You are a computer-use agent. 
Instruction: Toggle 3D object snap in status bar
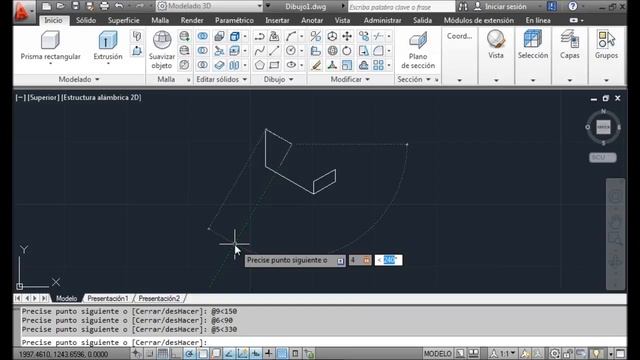[x=216, y=353]
